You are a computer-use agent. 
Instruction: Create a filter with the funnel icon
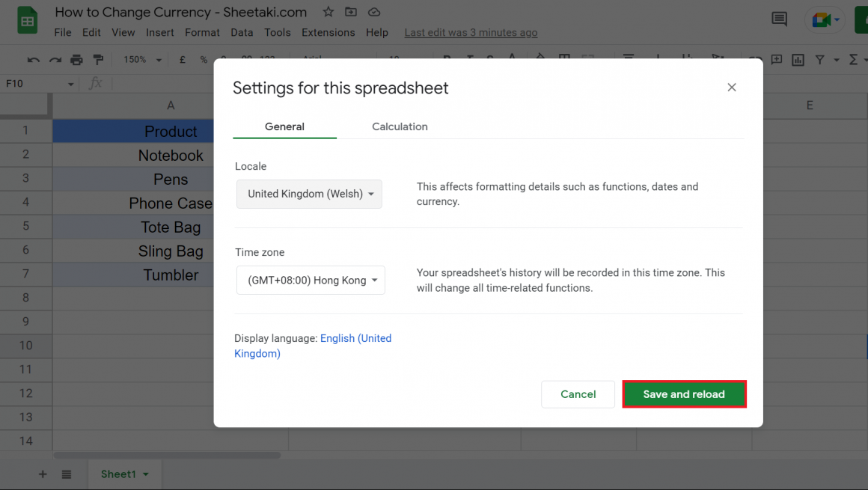tap(819, 59)
